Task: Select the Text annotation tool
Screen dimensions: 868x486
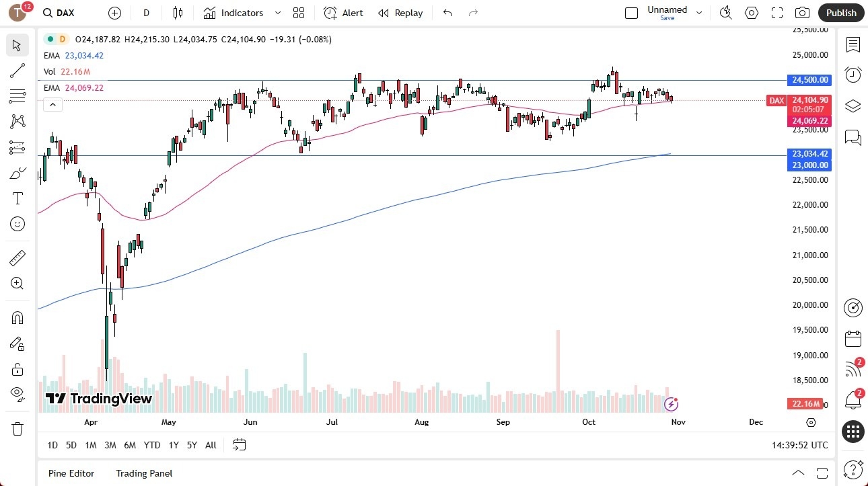Action: (x=17, y=198)
